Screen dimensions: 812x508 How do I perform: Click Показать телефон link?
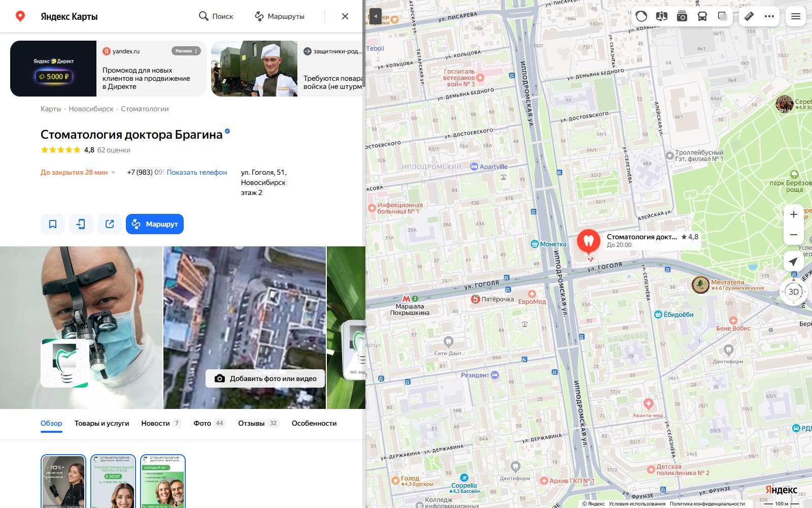pyautogui.click(x=197, y=172)
